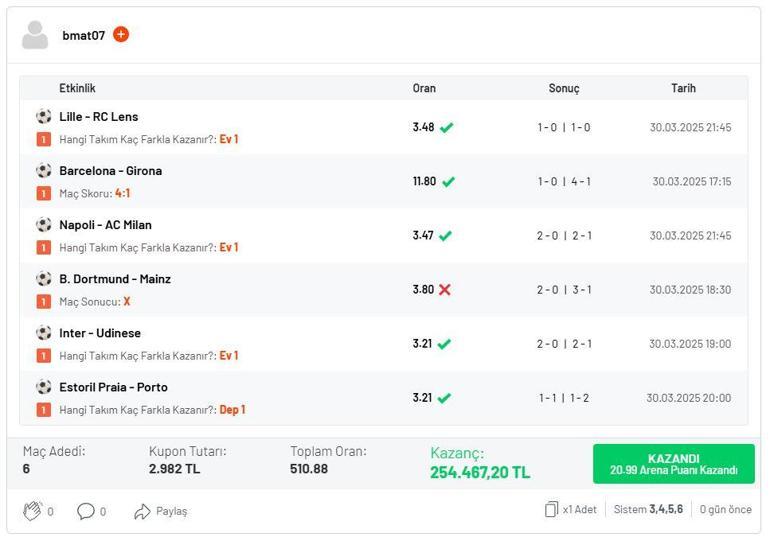Open the Estoril Praia - Porto match
The height and width of the screenshot is (541, 770).
click(113, 387)
